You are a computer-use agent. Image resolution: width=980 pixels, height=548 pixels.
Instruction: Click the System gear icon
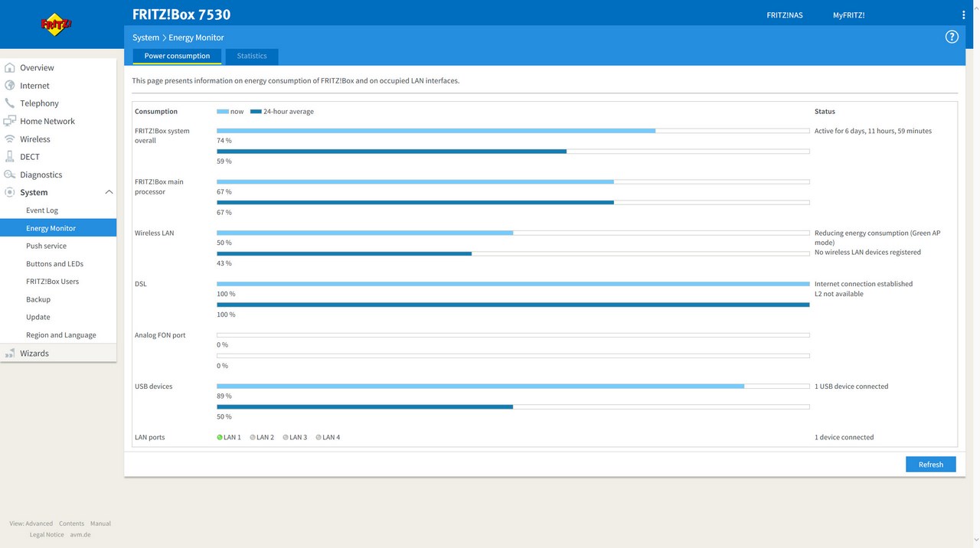(10, 192)
